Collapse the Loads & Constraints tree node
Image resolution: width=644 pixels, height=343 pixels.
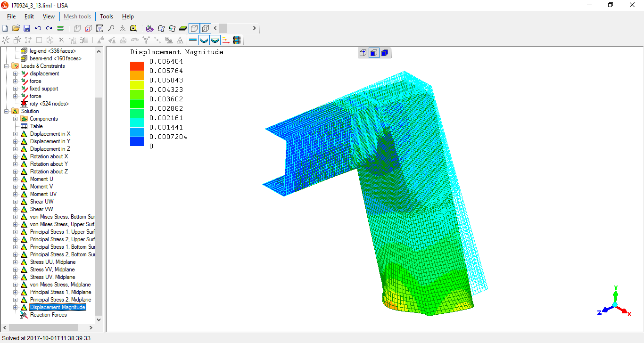click(7, 66)
